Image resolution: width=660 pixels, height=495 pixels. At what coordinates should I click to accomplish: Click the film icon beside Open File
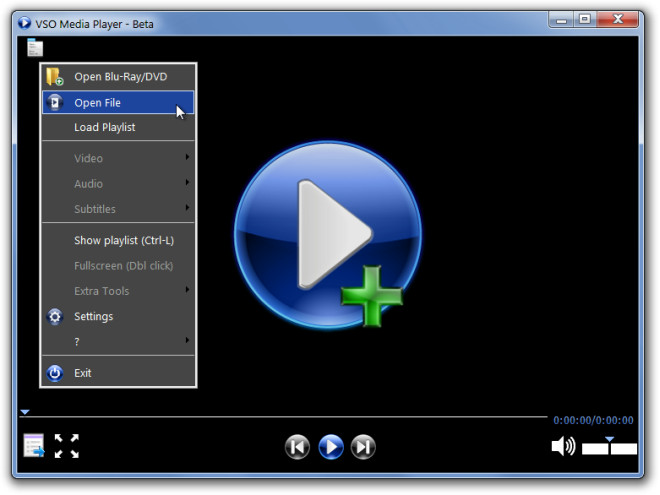[55, 102]
